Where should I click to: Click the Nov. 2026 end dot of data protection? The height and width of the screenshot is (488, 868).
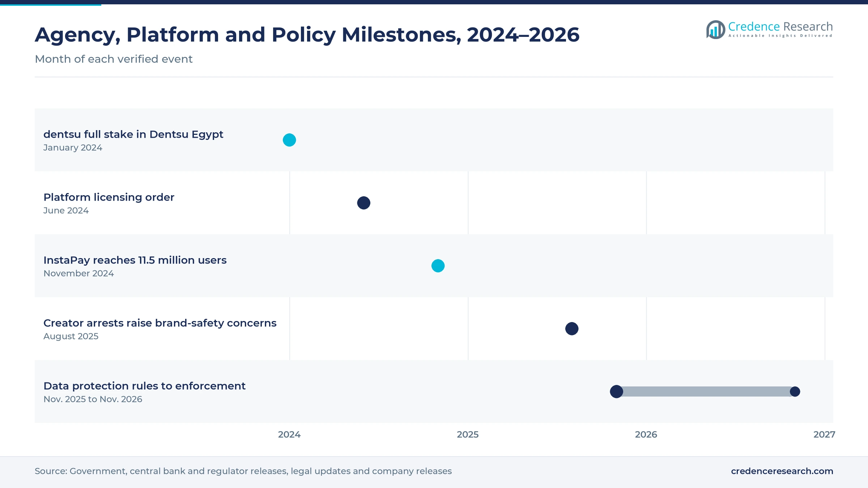[795, 391]
